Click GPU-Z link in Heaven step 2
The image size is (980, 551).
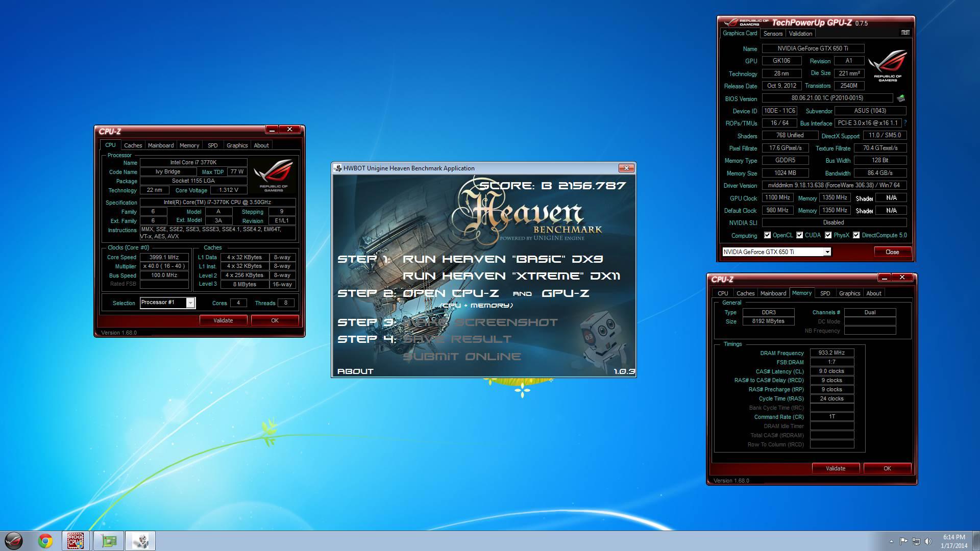click(565, 293)
